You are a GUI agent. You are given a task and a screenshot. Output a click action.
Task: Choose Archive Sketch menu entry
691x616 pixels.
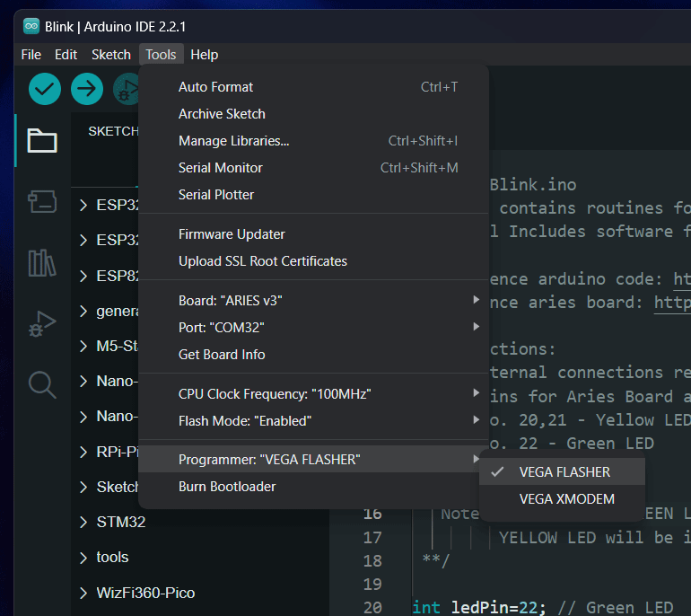(314, 114)
